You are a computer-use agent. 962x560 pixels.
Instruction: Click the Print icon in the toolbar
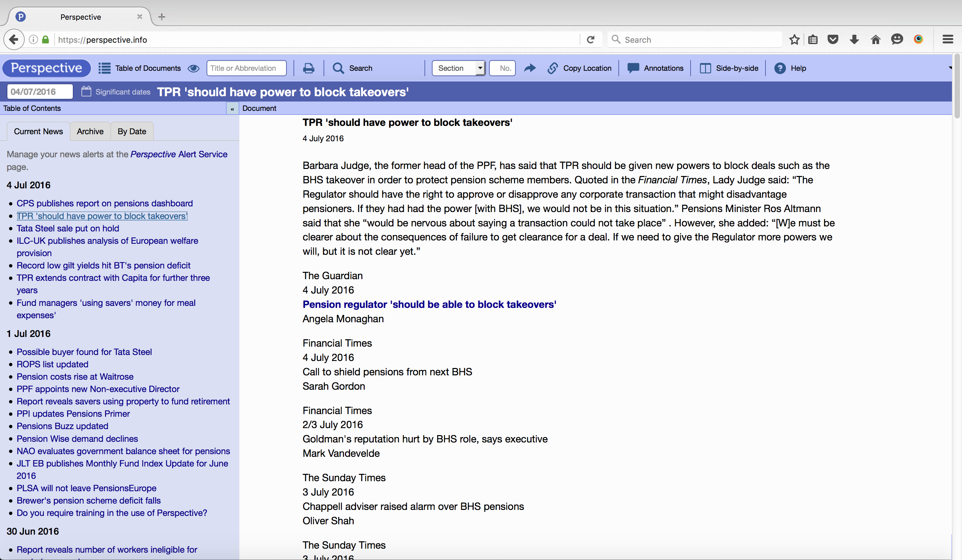coord(309,68)
